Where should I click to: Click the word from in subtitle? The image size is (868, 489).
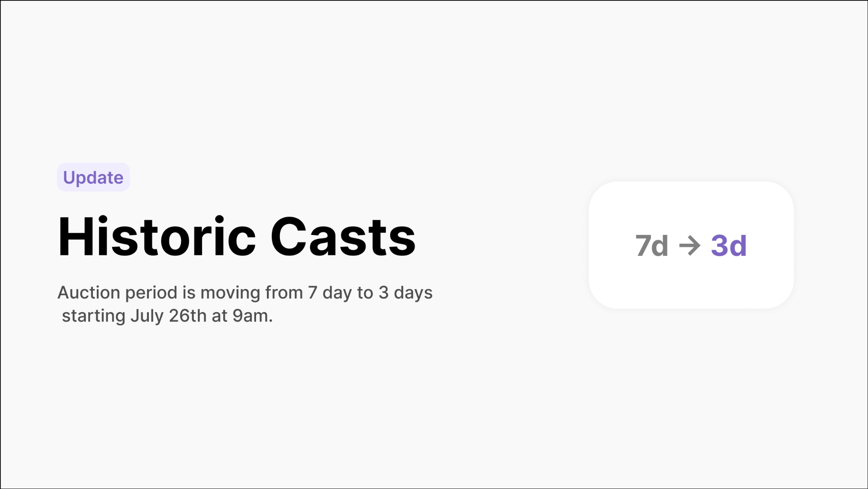click(284, 293)
